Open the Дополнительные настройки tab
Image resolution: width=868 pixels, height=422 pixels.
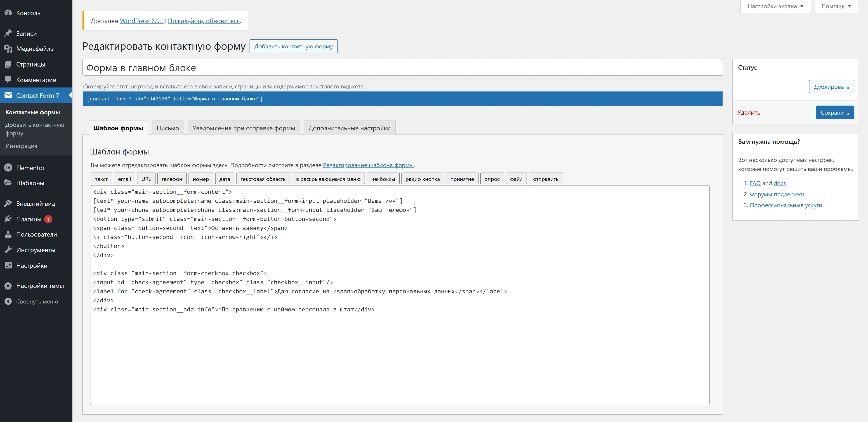349,128
